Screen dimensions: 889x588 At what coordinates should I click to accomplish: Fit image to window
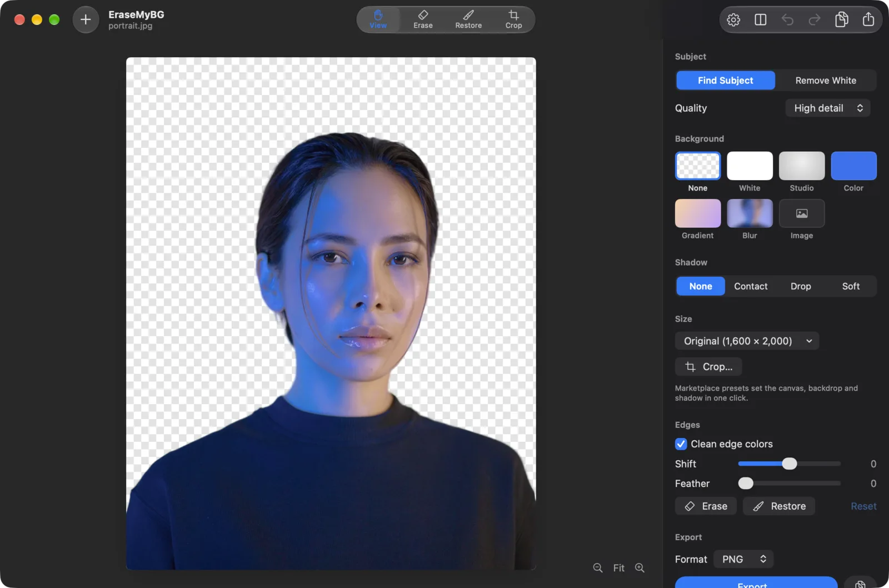[x=618, y=567]
